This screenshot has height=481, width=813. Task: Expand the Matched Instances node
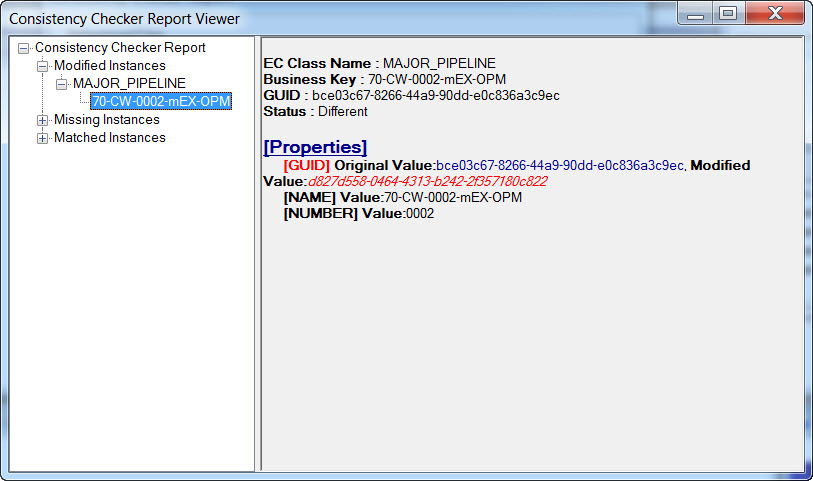click(43, 138)
